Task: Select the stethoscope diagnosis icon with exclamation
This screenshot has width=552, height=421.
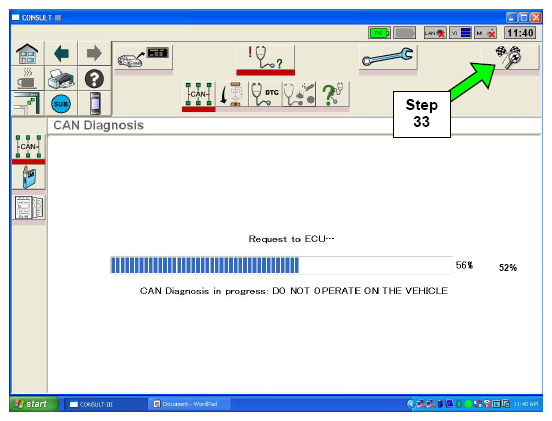Action: tap(265, 57)
